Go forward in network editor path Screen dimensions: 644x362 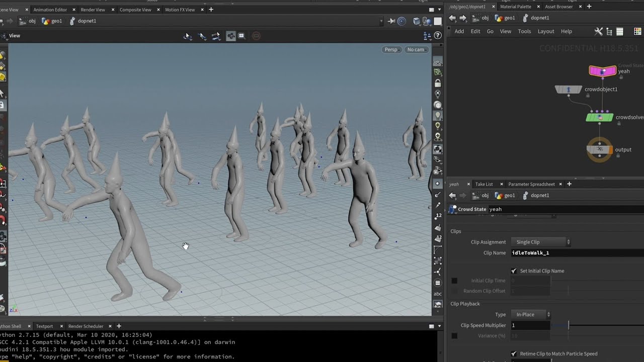[x=463, y=18]
